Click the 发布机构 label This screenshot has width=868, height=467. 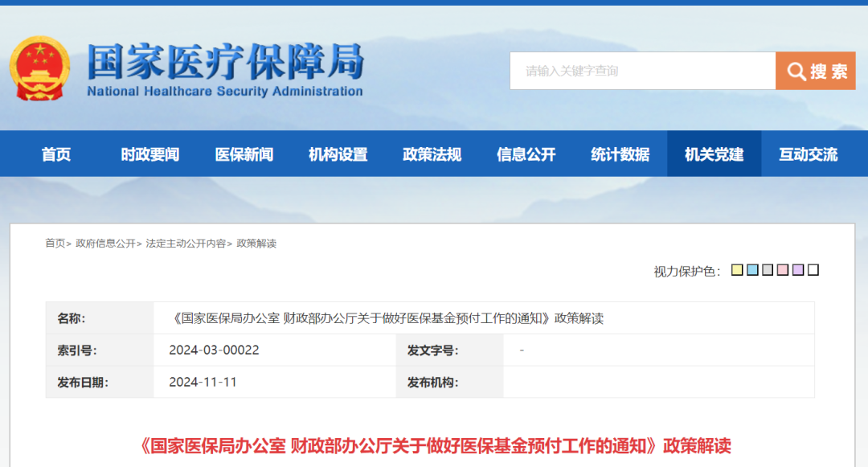432,383
